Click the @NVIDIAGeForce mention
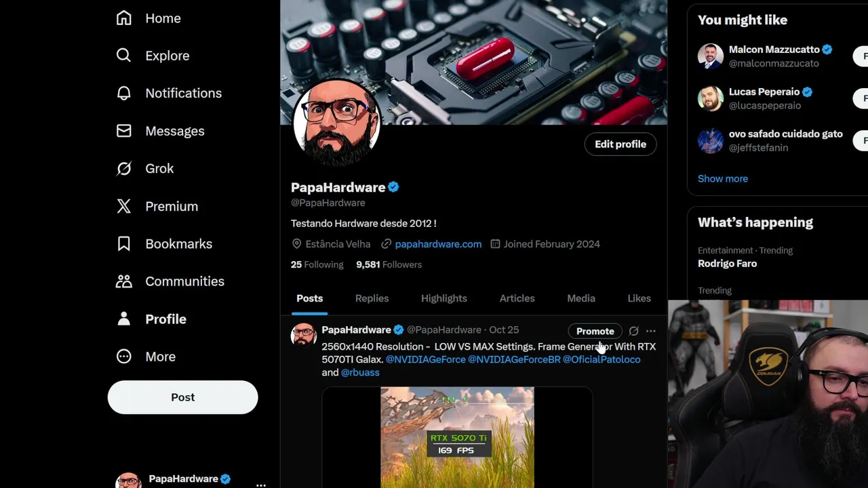The height and width of the screenshot is (488, 868). pyautogui.click(x=426, y=359)
